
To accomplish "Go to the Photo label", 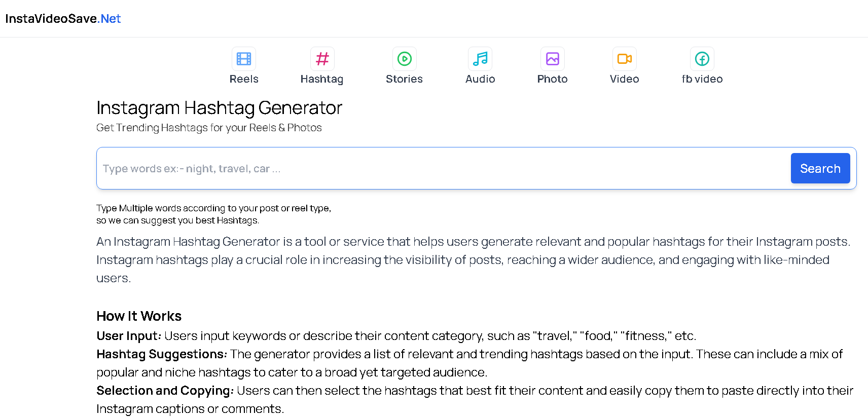I will point(552,79).
